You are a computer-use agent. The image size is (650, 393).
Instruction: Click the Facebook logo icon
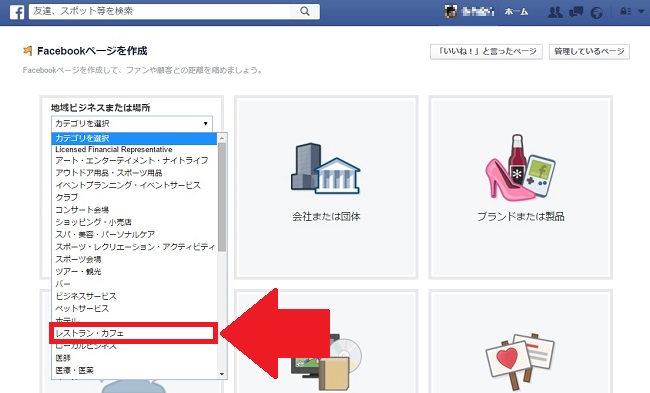[x=17, y=12]
